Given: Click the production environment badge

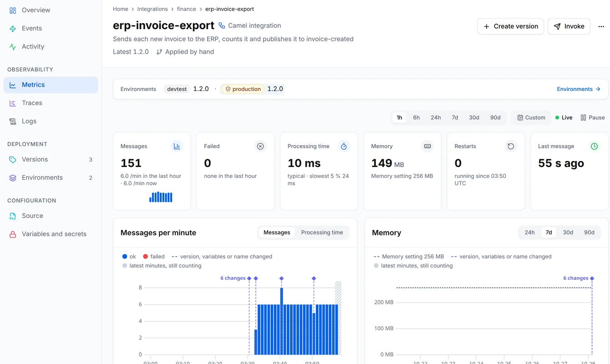Looking at the screenshot, I should (x=243, y=89).
